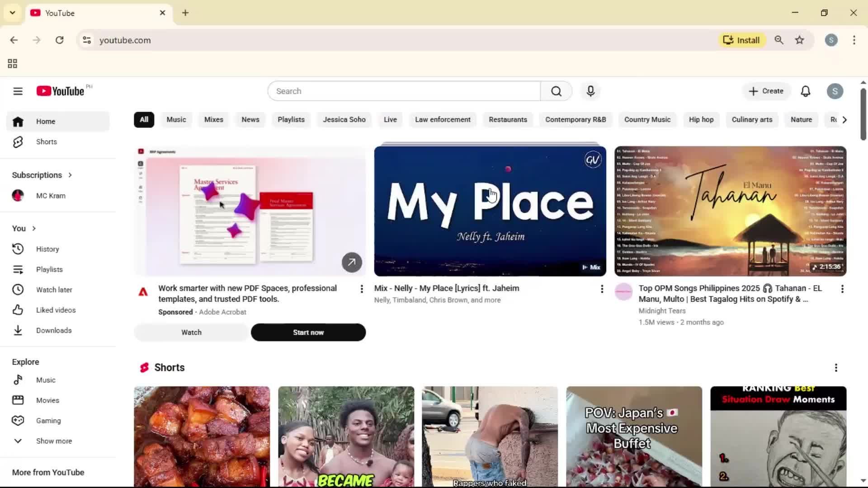Select the Music category chip
This screenshot has height=488, width=868.
[176, 119]
